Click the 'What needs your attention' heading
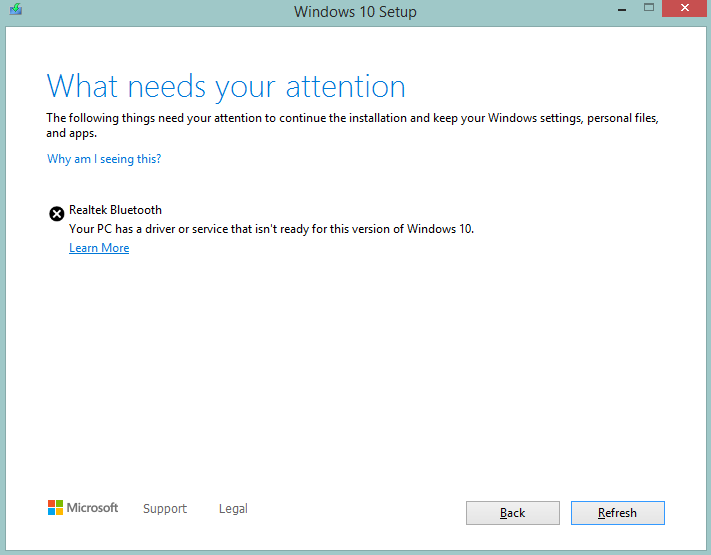Image resolution: width=711 pixels, height=555 pixels. (226, 86)
